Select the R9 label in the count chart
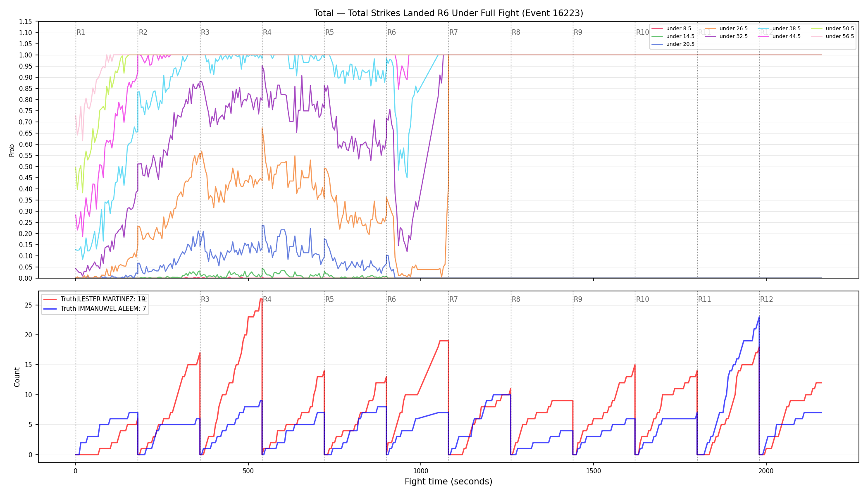This screenshot has height=496, width=868. 578,299
